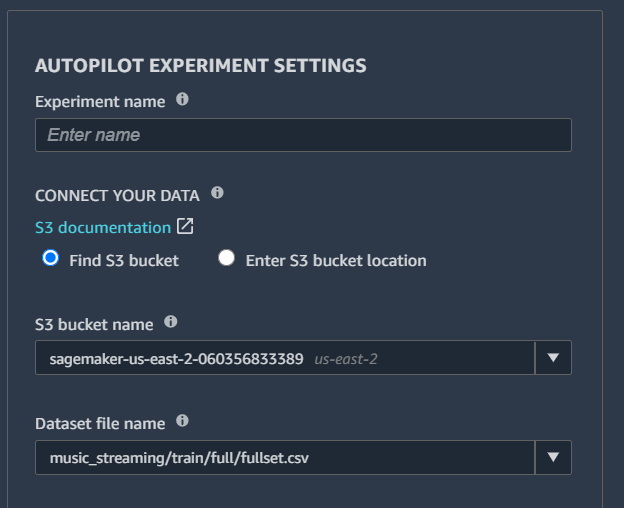624x508 pixels.
Task: Choose the Enter S3 bucket location radio
Action: coord(226,258)
